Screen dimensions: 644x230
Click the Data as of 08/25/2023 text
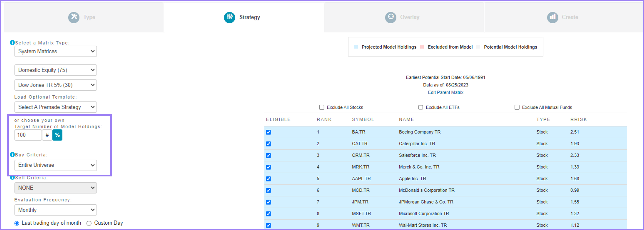point(446,85)
